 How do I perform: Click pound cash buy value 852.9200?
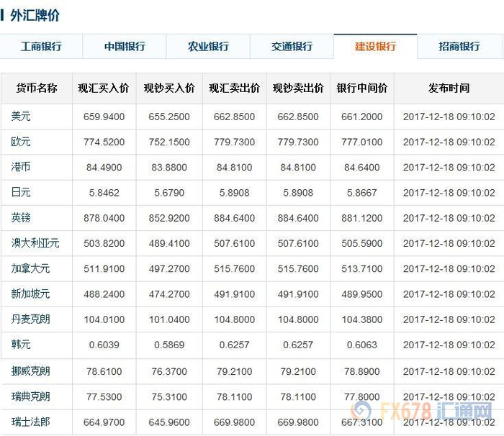coord(169,218)
